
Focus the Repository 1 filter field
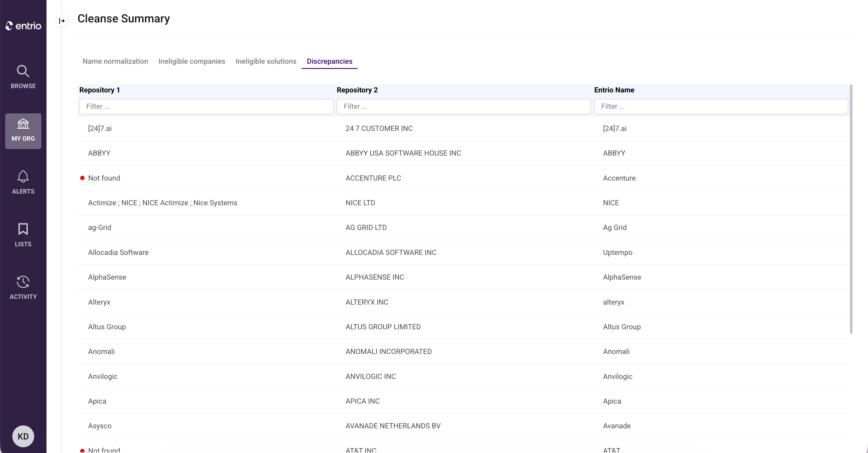pos(206,107)
